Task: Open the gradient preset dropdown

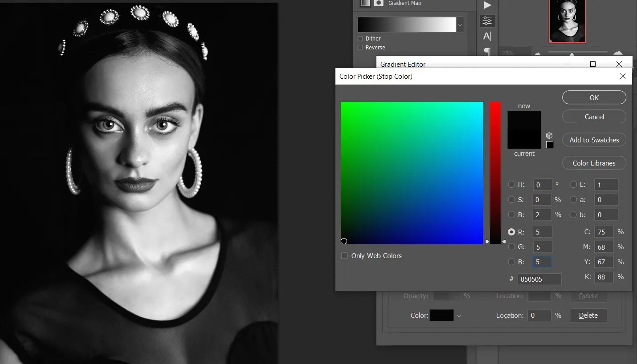Action: [460, 24]
